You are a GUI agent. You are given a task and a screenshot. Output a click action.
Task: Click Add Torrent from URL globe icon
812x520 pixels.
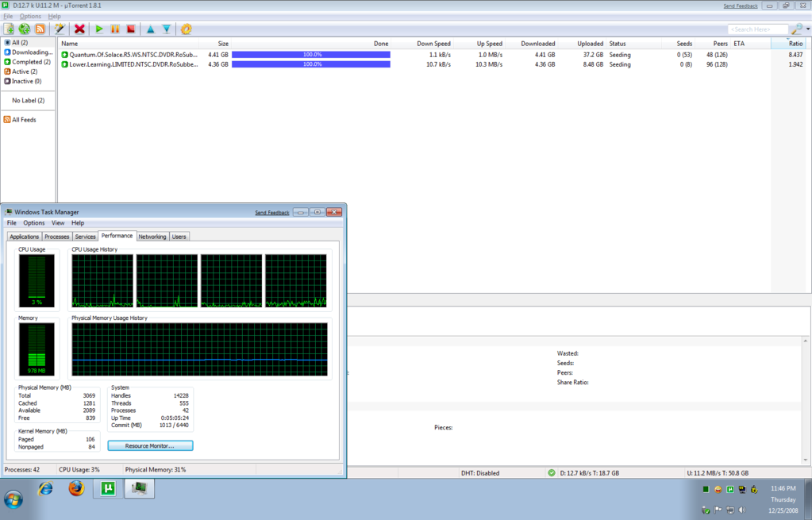pyautogui.click(x=25, y=29)
